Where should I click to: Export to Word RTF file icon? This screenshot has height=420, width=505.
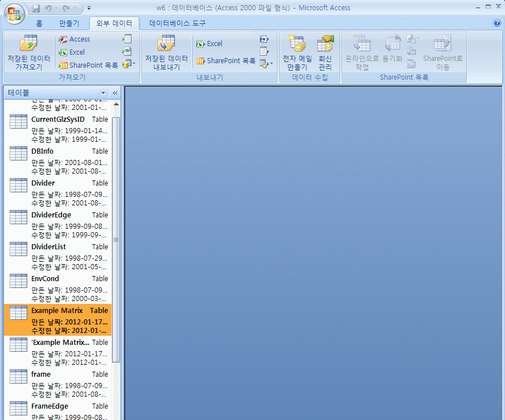click(x=264, y=39)
